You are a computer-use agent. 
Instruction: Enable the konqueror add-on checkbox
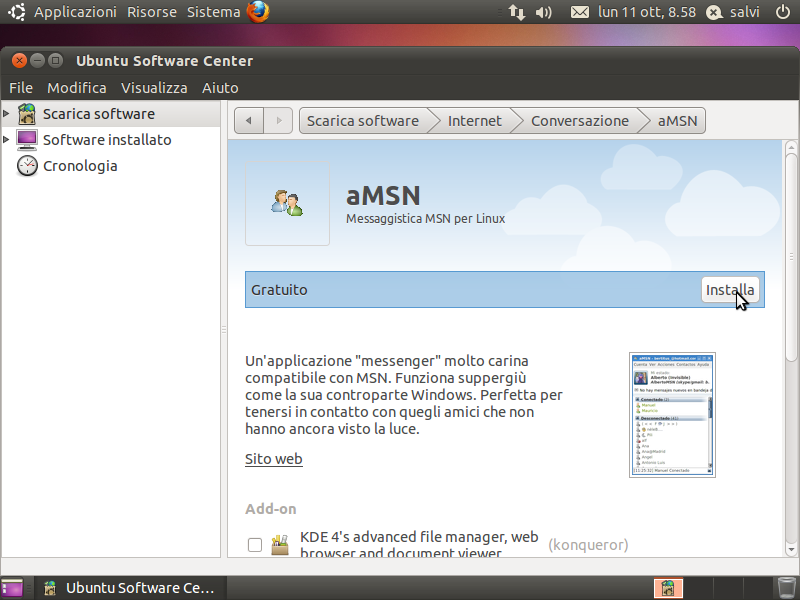[x=255, y=545]
